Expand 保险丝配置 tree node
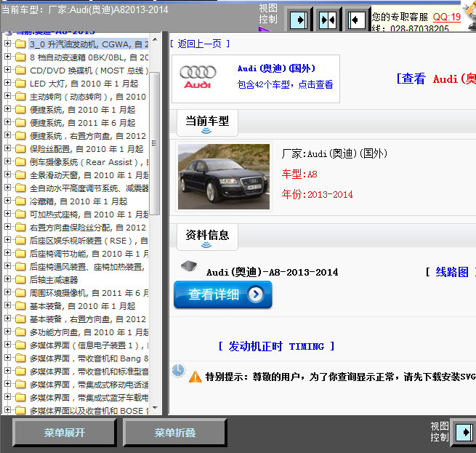This screenshot has height=453, width=476. click(7, 148)
